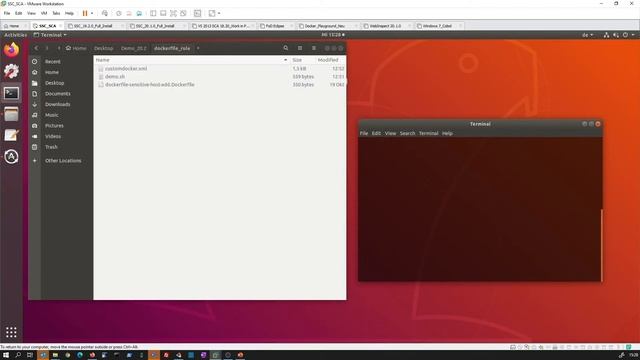
Task: Select Downloads in Files sidebar
Action: [x=60, y=104]
